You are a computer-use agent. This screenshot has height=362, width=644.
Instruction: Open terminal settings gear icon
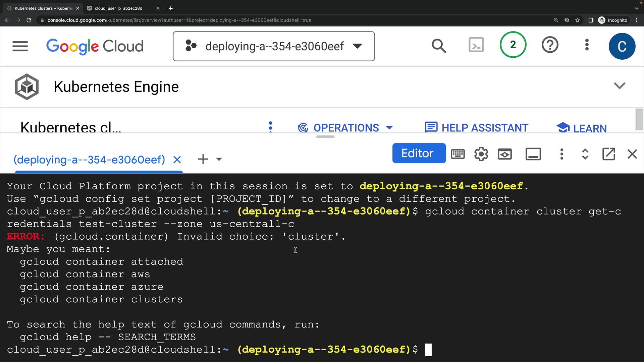[481, 154]
